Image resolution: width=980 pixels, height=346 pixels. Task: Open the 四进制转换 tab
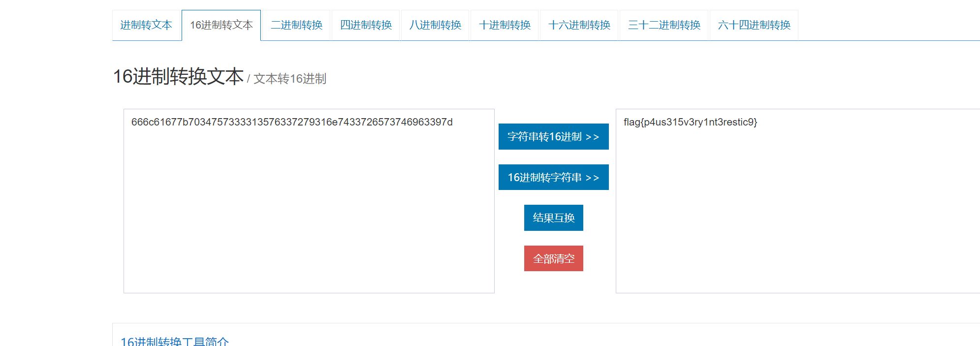coord(366,25)
